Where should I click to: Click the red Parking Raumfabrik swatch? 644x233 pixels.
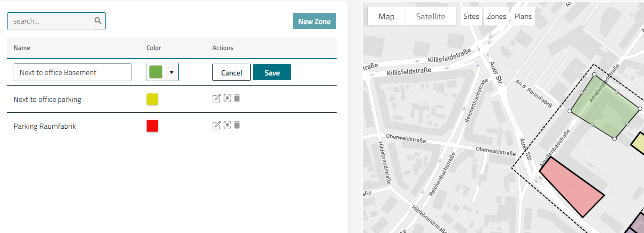click(152, 126)
